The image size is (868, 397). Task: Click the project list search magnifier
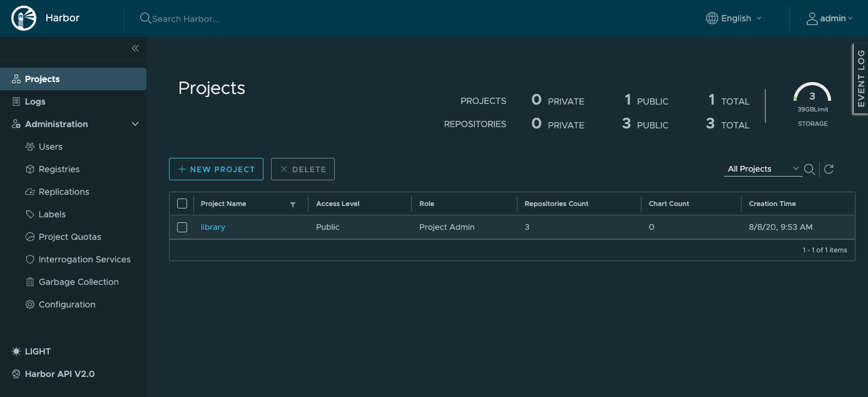809,169
